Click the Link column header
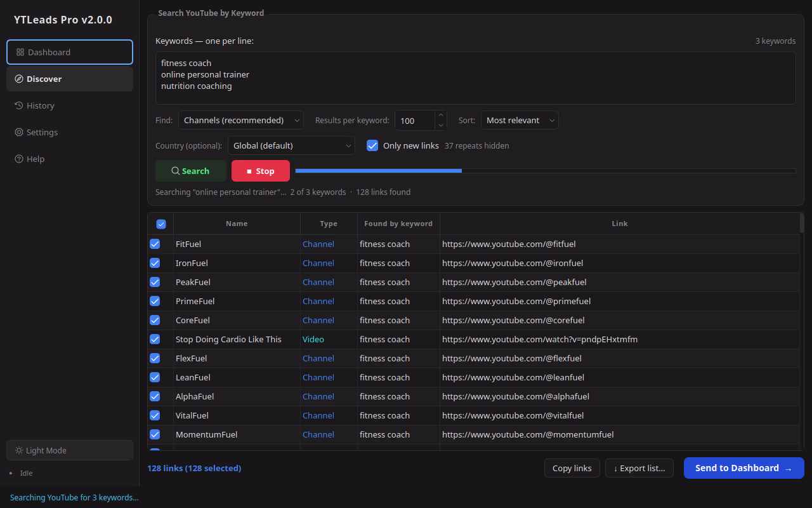The height and width of the screenshot is (508, 812). click(x=620, y=224)
